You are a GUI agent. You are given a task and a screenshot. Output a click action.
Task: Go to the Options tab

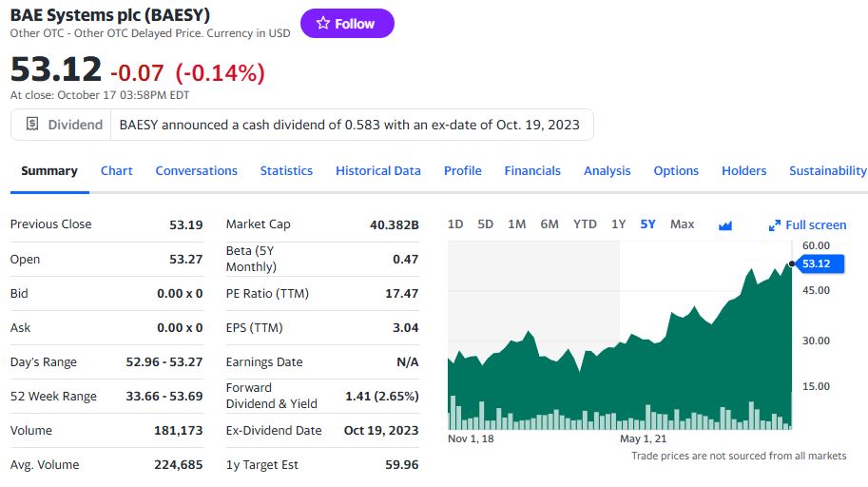coord(676,170)
